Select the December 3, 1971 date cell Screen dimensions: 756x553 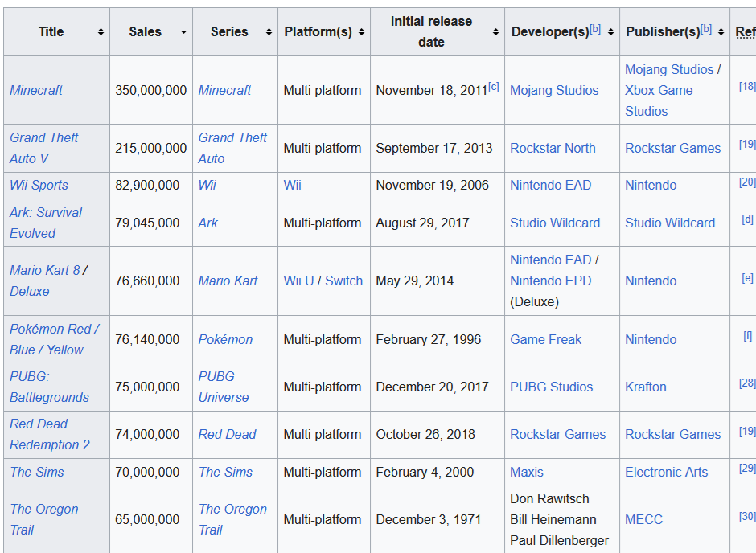click(x=438, y=520)
